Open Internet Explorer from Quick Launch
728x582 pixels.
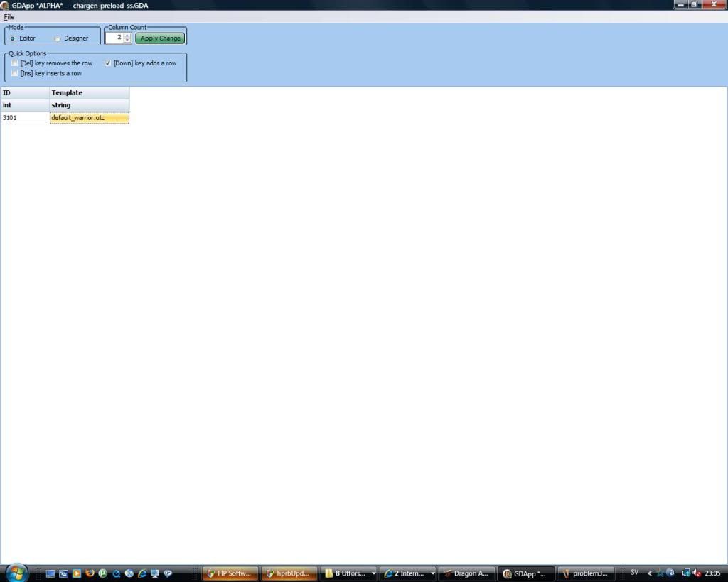point(142,573)
